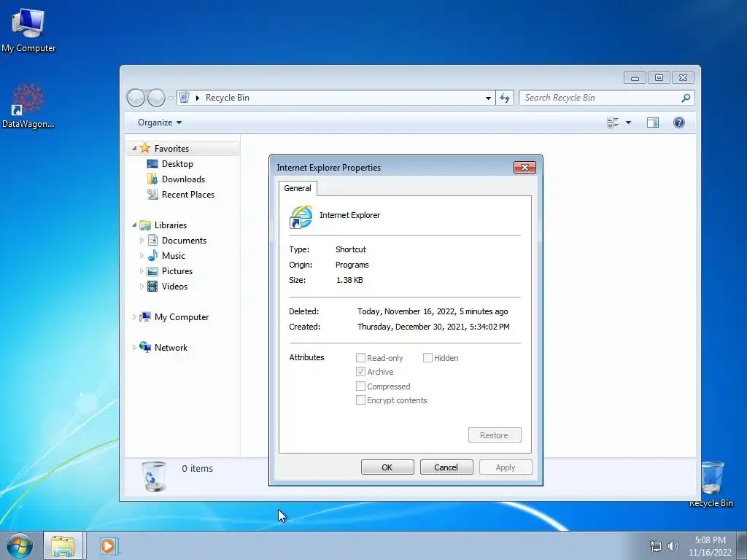Image resolution: width=747 pixels, height=560 pixels.
Task: Click Cancel in Properties dialog
Action: point(446,467)
